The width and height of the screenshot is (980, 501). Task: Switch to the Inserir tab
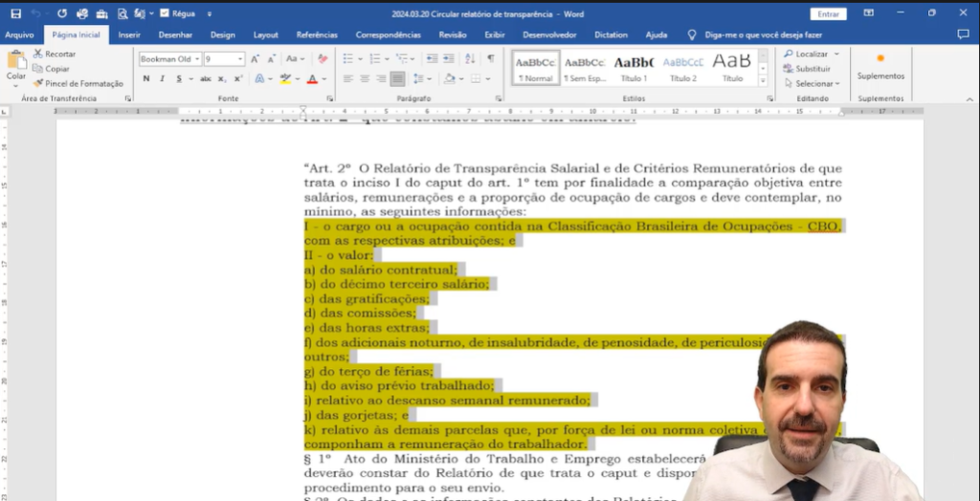click(x=129, y=34)
